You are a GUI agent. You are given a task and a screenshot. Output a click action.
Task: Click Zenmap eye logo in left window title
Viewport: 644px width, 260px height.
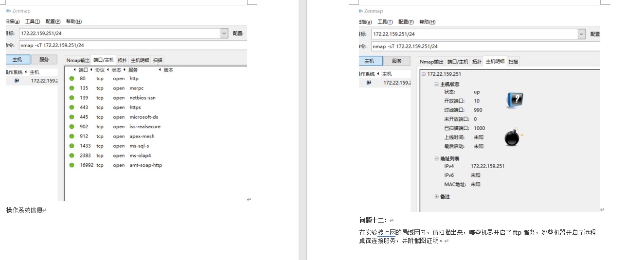tap(8, 11)
